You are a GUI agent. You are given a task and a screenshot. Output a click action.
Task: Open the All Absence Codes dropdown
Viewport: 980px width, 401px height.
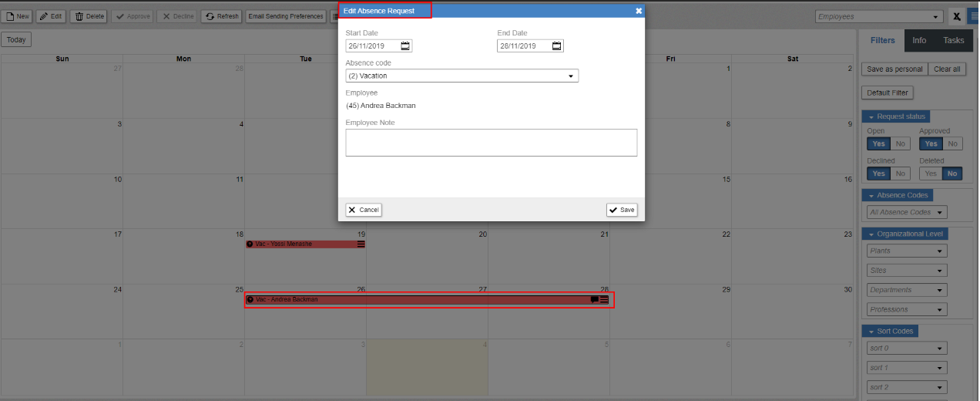coord(907,212)
